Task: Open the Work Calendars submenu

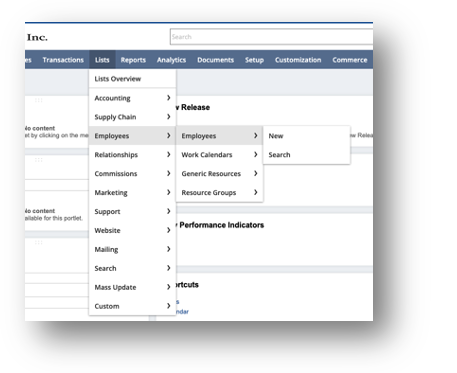Action: 219,155
